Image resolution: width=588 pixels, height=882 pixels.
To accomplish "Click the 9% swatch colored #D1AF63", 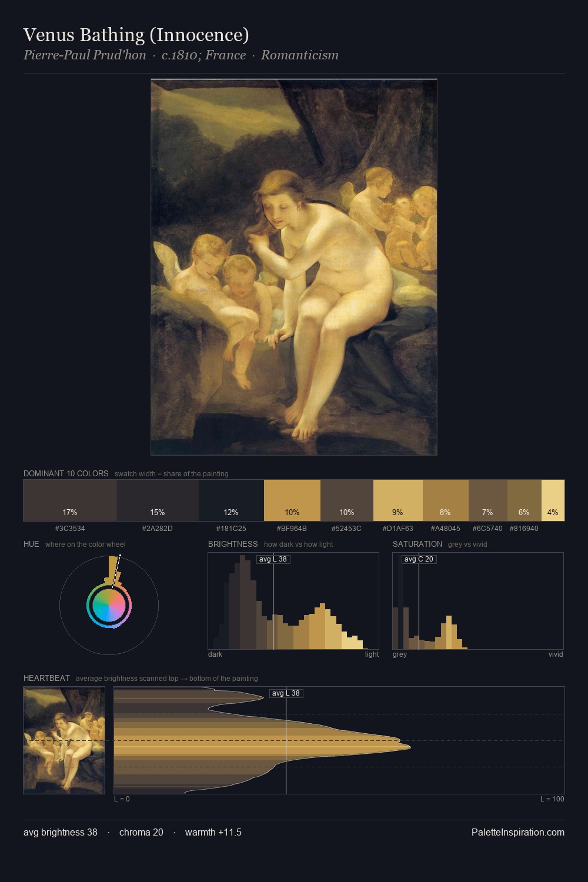I will point(398,500).
